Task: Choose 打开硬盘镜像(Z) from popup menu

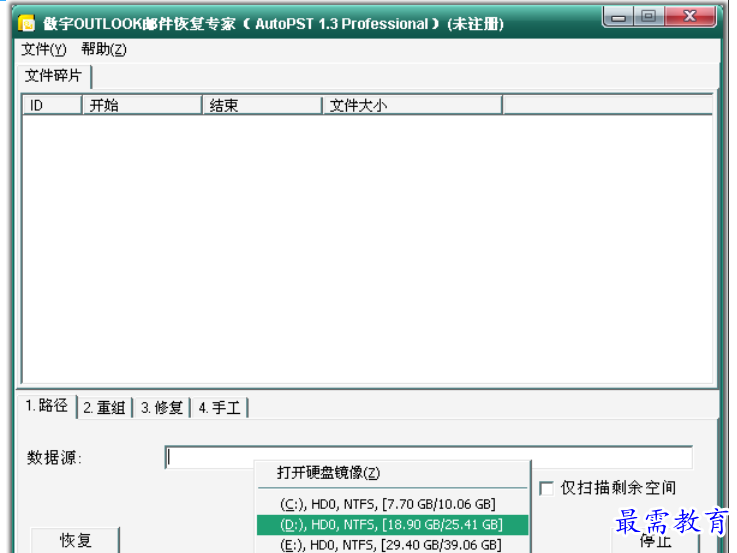Action: pos(393,473)
